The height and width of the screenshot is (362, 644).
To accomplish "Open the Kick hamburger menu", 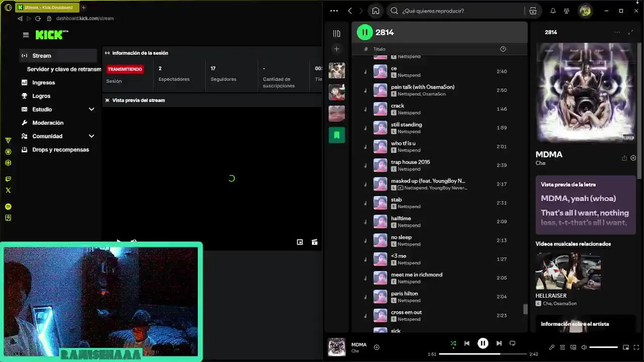I will click(x=26, y=35).
